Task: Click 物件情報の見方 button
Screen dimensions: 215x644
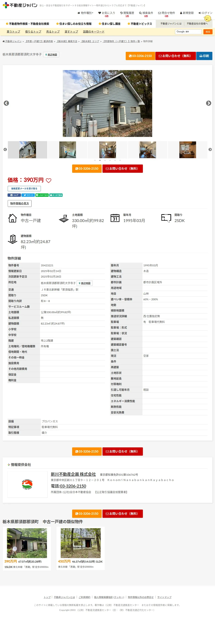Action: pos(20,203)
